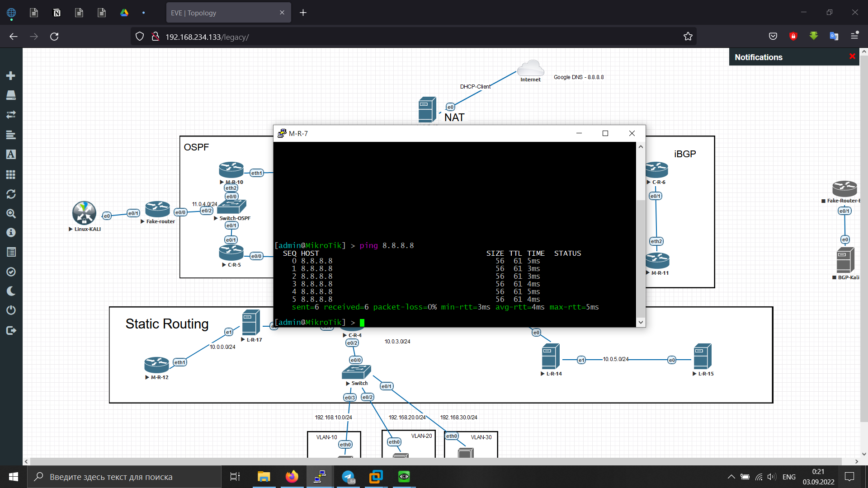Open the Configured objects text icon

[11, 155]
